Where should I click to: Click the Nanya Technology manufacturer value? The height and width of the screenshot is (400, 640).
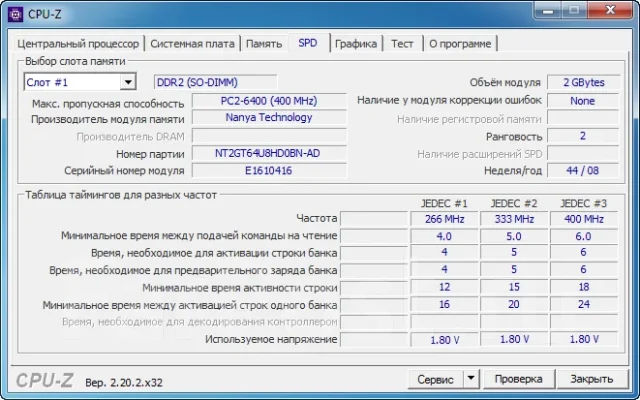tap(269, 118)
